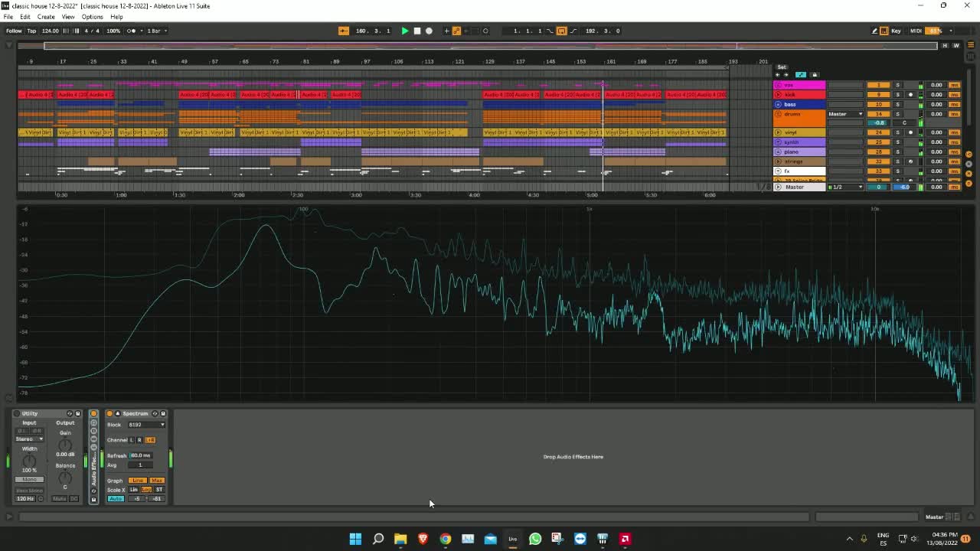Open Windows Start menu

[355, 539]
